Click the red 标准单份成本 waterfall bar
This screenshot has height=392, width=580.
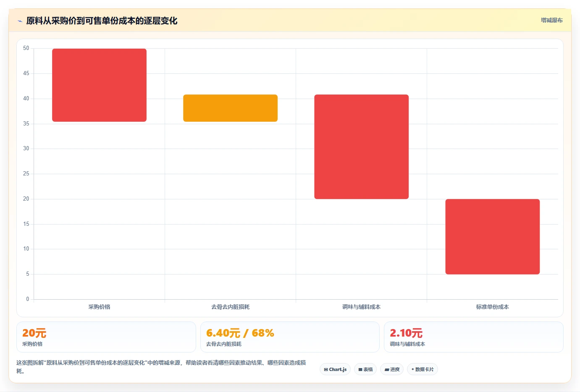click(x=492, y=237)
